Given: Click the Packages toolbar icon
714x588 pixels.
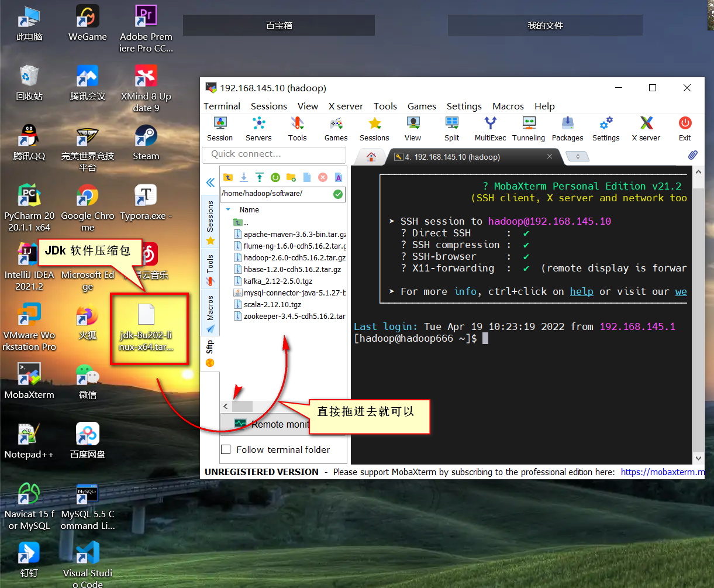Looking at the screenshot, I should coord(567,129).
